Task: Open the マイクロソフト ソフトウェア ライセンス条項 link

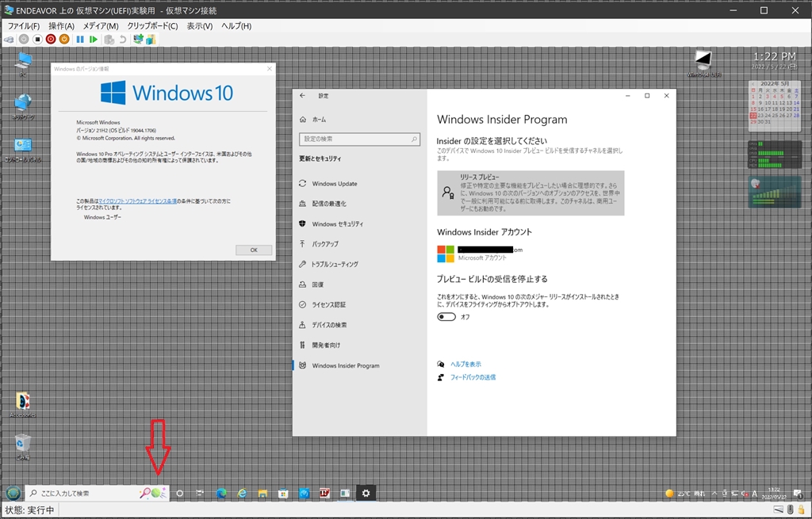Action: coord(137,200)
